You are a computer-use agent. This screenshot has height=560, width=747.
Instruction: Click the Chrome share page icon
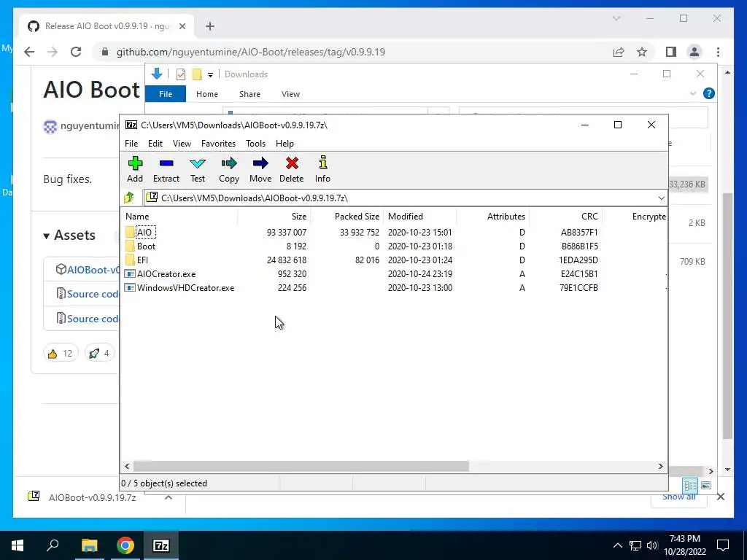click(619, 52)
